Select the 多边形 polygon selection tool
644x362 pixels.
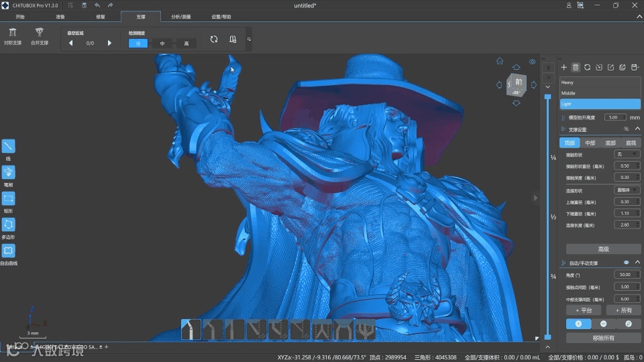(x=8, y=225)
